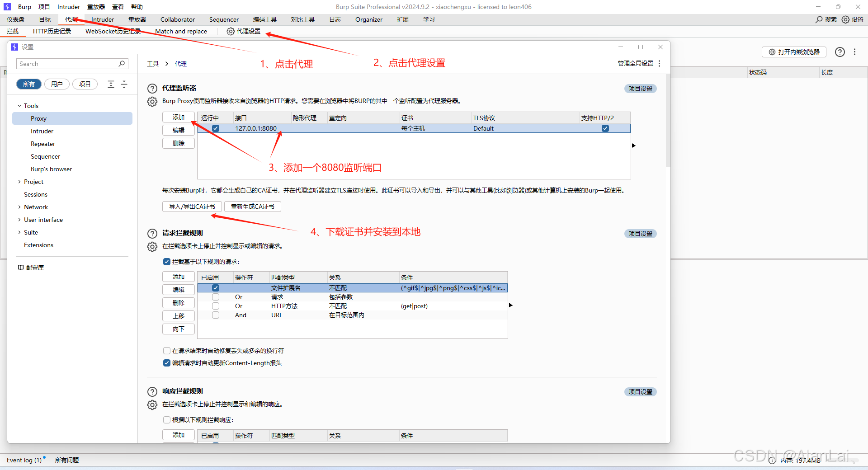Click 打开内嵌浏览器 button
Viewport: 868px width, 470px height.
click(x=794, y=52)
